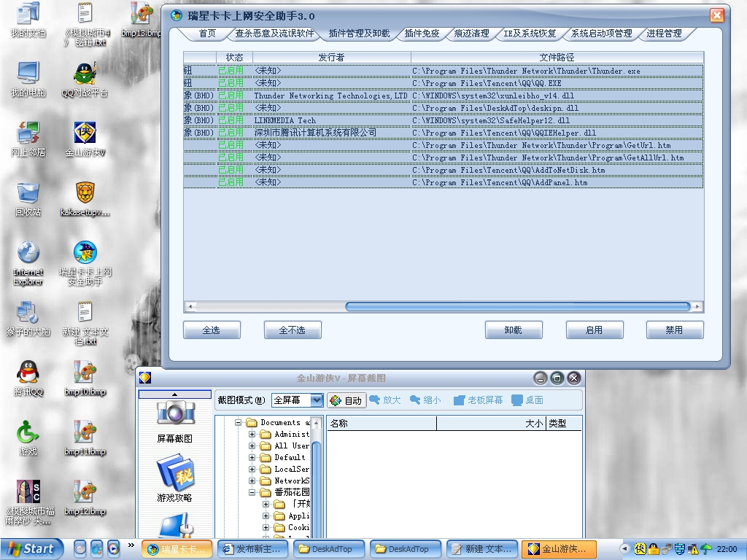Click the right scroll arrow of plugin list
The image size is (747, 560).
pyautogui.click(x=697, y=307)
